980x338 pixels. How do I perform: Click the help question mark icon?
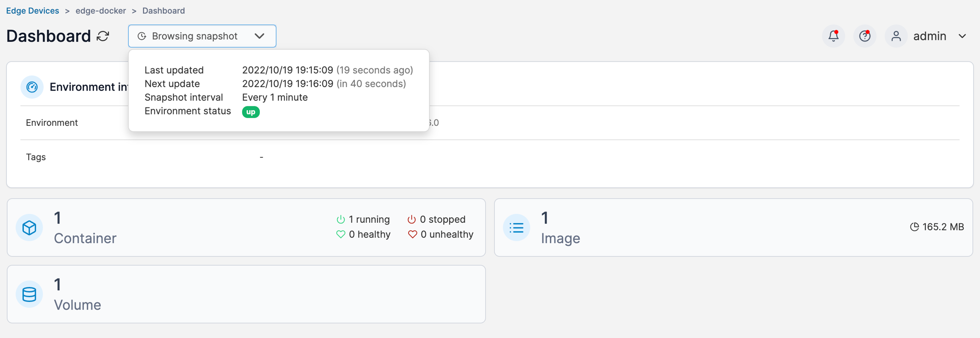pos(865,36)
